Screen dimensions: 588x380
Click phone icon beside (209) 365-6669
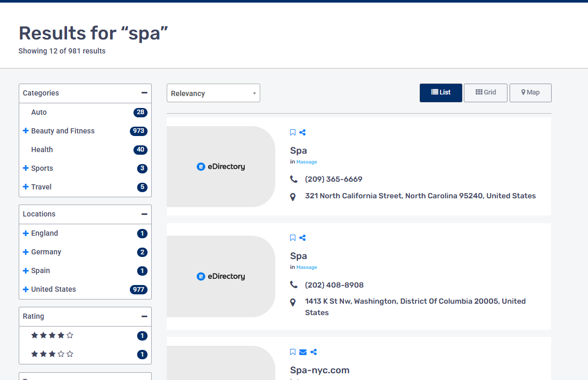293,179
